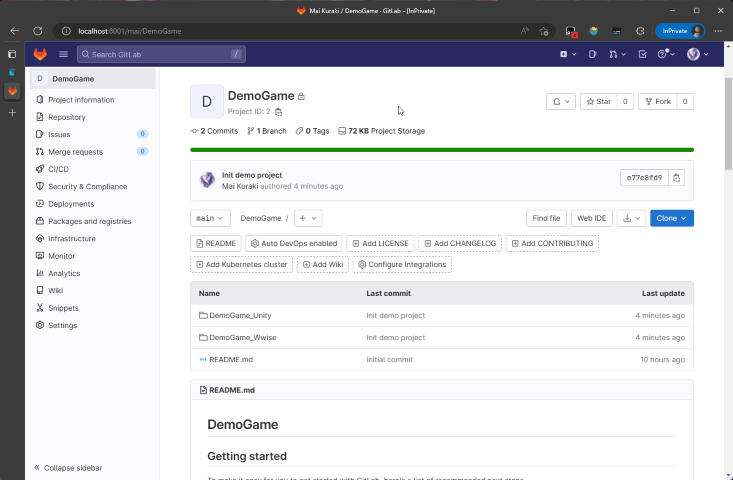The image size is (733, 480).
Task: Open browser extensions icon
Action: 640,31
